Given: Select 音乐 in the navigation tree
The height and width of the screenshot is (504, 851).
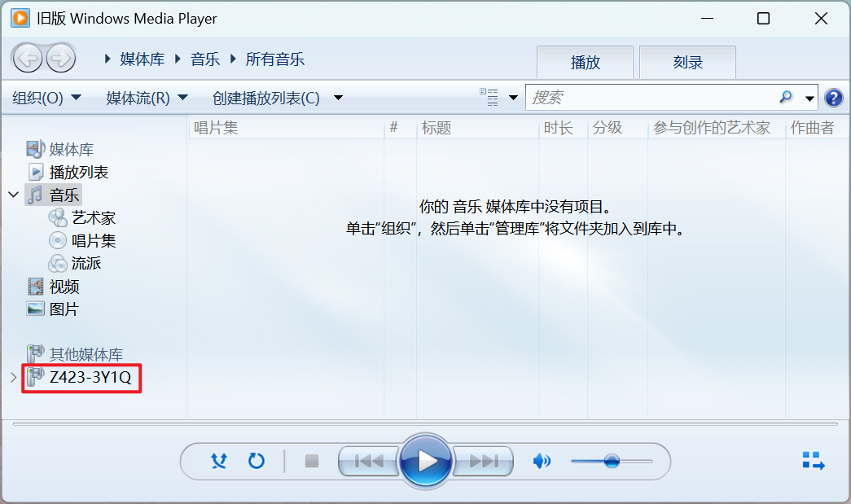Looking at the screenshot, I should click(64, 195).
